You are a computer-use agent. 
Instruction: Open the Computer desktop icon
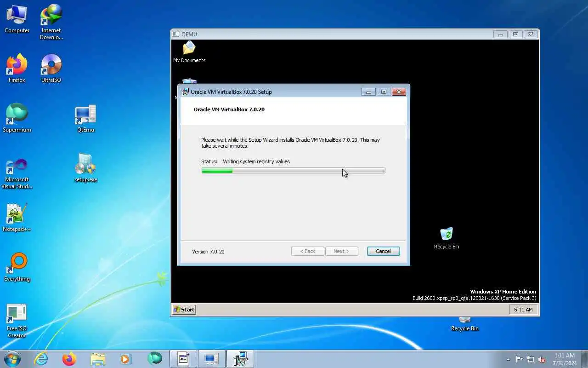[x=17, y=19]
